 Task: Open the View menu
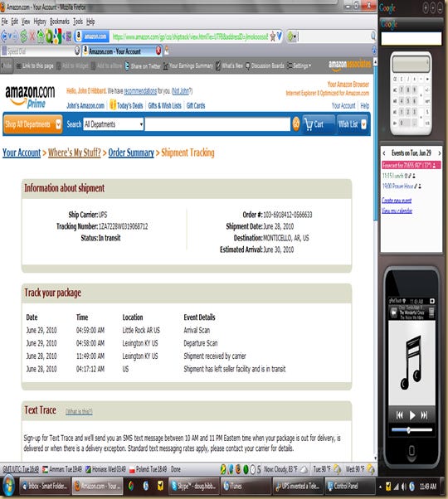[26, 22]
